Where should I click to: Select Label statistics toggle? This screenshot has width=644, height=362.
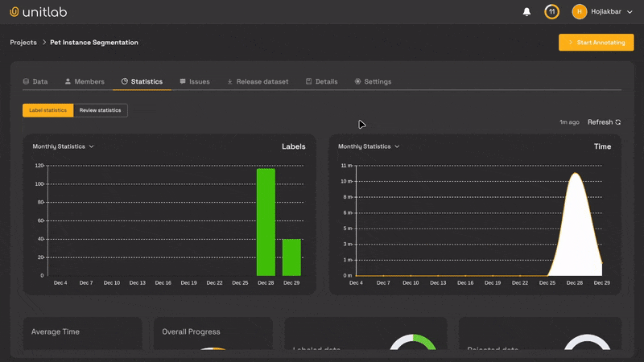click(48, 110)
